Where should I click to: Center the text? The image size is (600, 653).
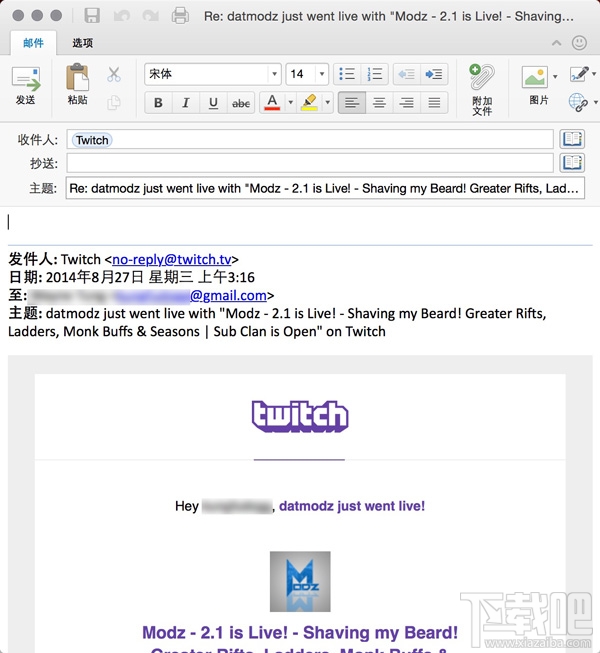[379, 102]
